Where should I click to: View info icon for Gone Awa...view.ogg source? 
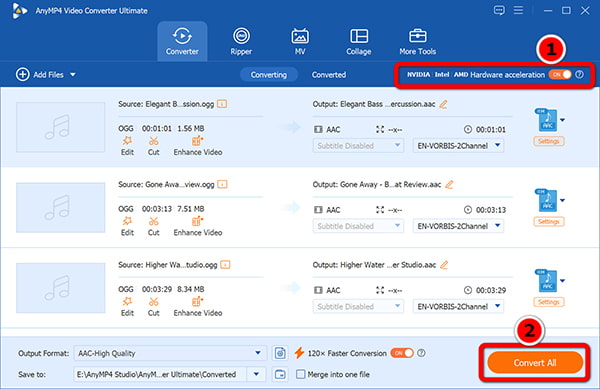pyautogui.click(x=222, y=184)
